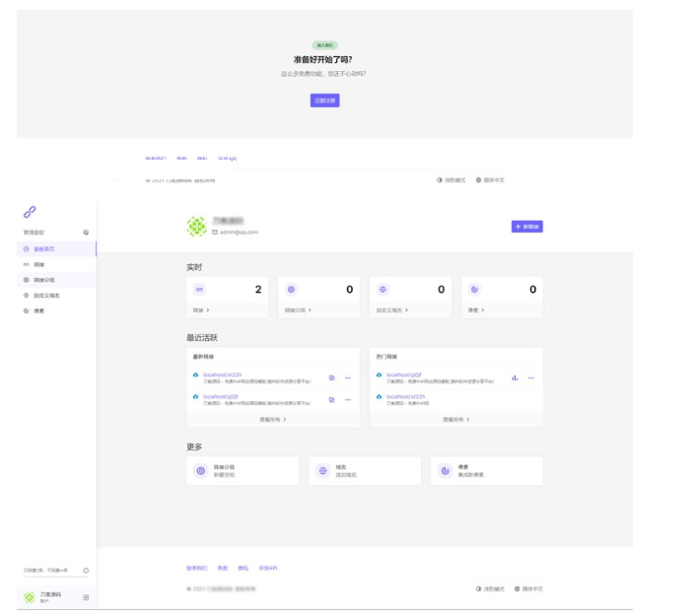
Task: Click the 域名 globe icon under 更多
Action: 322,471
